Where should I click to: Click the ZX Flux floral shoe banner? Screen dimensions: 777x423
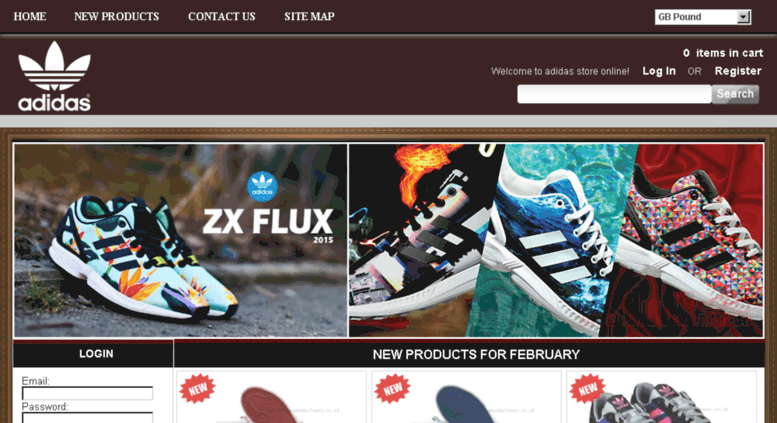pyautogui.click(x=181, y=241)
